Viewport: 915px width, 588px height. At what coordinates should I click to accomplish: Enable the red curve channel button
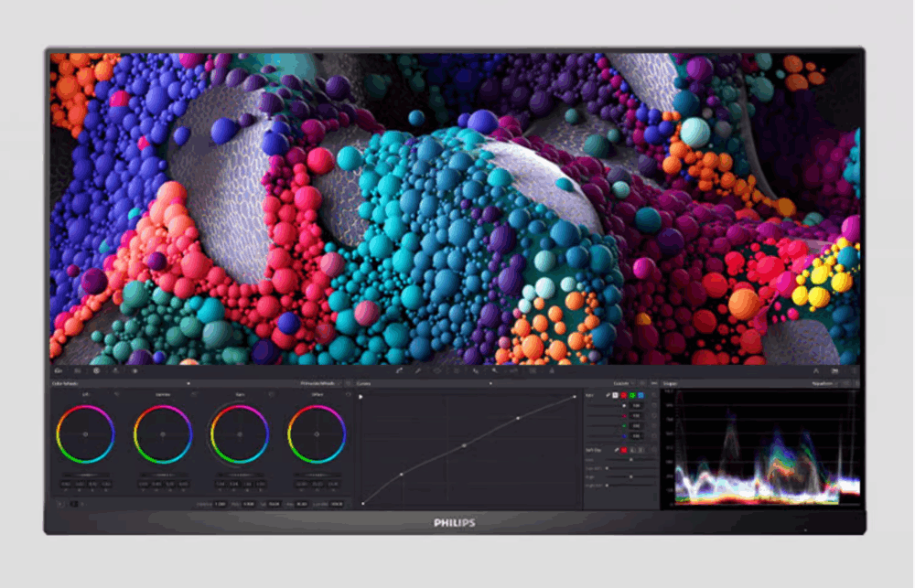pos(623,395)
